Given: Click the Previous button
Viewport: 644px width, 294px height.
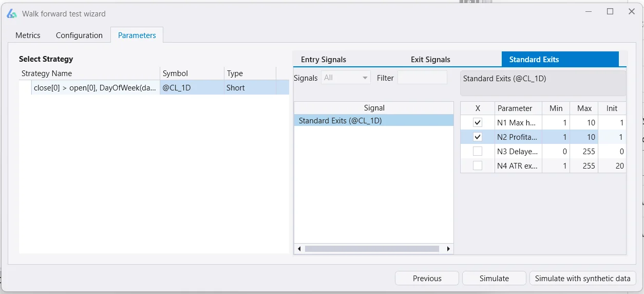Looking at the screenshot, I should (427, 278).
